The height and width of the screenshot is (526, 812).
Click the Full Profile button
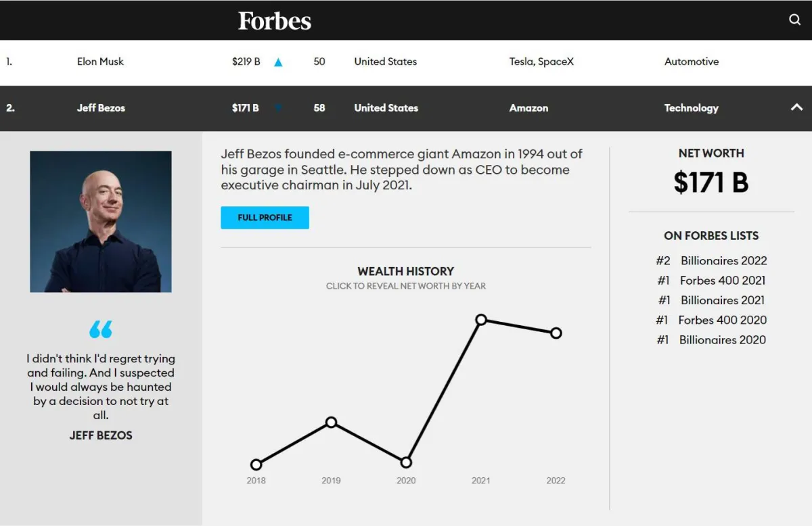265,218
